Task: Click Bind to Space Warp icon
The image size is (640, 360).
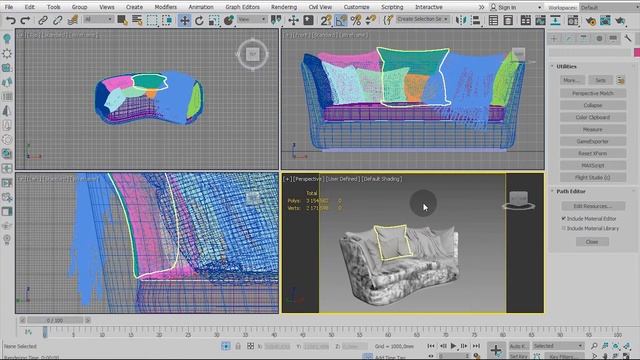Action: [x=73, y=20]
